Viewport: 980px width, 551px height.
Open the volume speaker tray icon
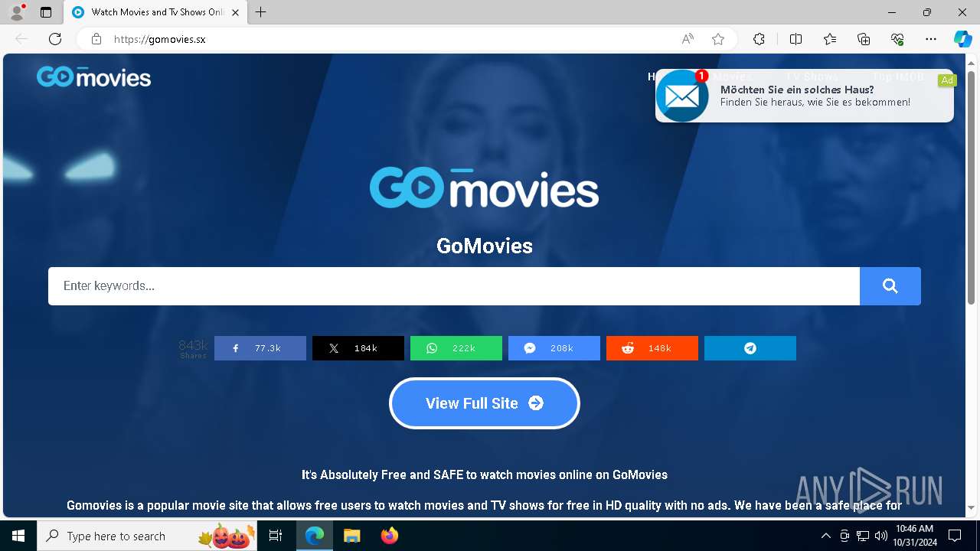tap(881, 536)
